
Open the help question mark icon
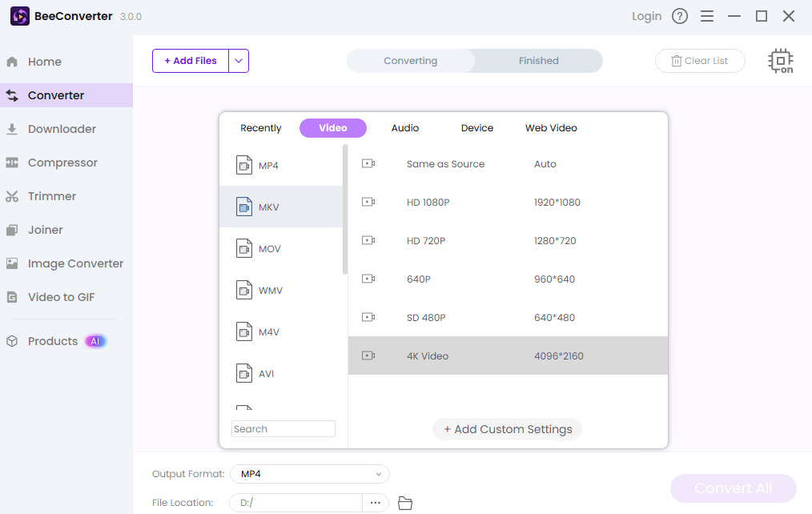679,16
